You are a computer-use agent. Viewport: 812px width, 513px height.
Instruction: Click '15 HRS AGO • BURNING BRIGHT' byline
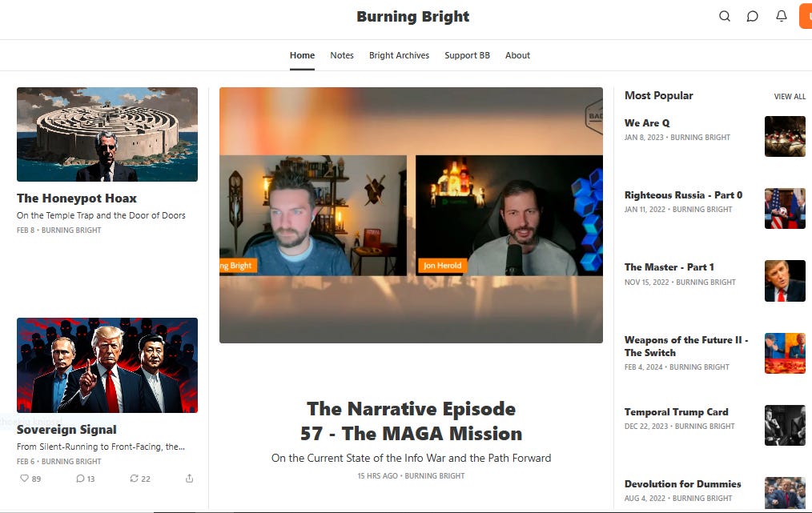(x=411, y=475)
